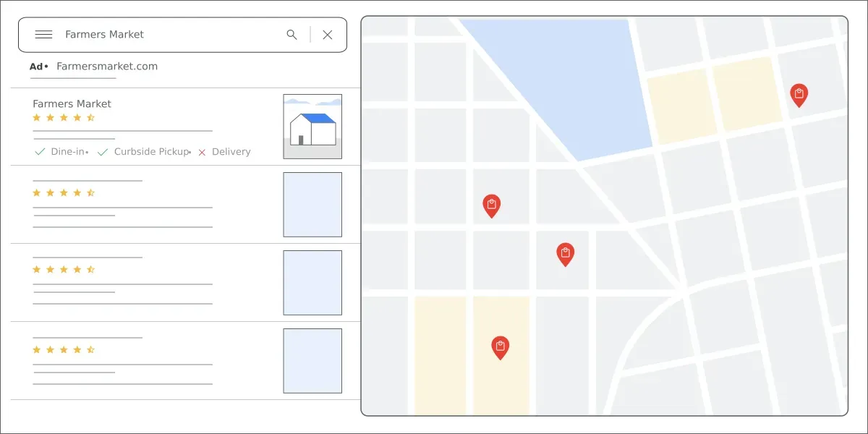Select the map pin at the bottom of the map
This screenshot has width=868, height=434.
(x=501, y=347)
